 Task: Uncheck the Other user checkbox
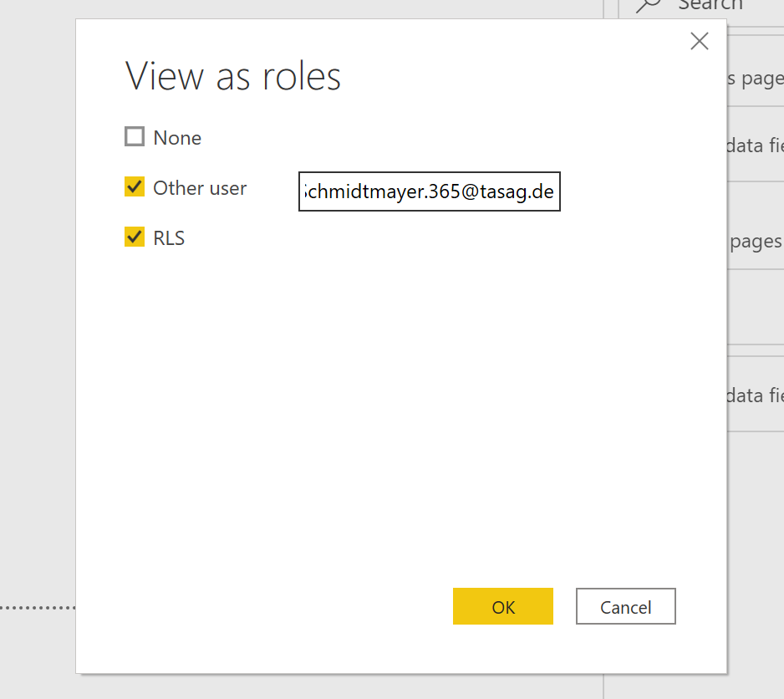pos(135,186)
